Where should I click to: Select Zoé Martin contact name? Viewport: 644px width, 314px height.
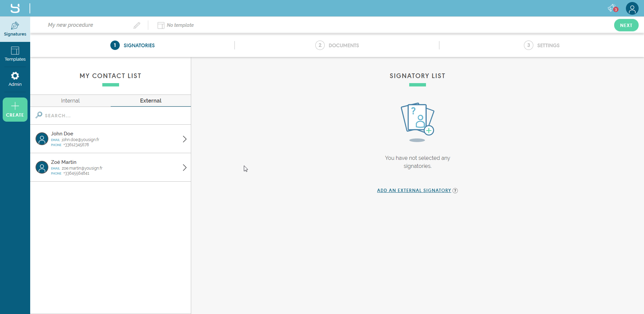(x=64, y=162)
